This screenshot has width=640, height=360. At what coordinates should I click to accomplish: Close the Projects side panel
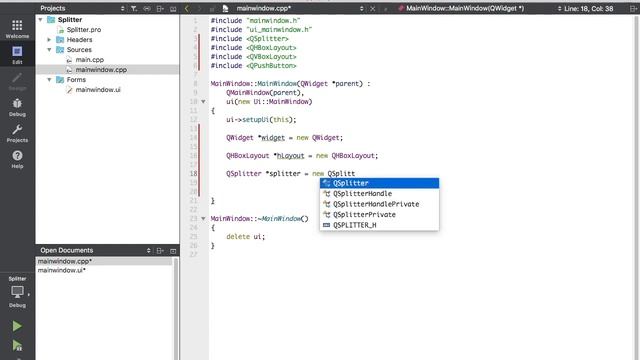click(x=173, y=8)
